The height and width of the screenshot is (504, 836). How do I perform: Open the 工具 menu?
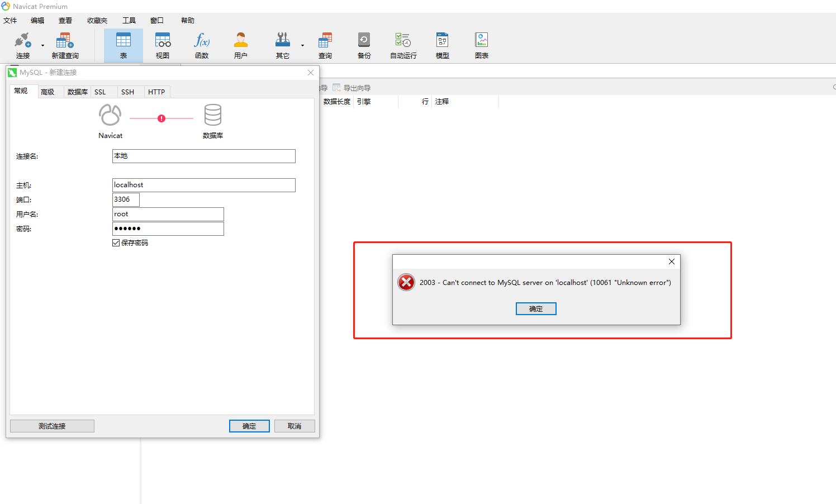(x=129, y=21)
